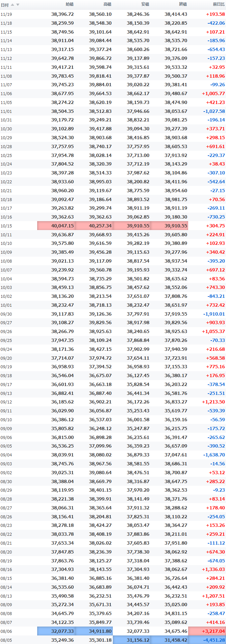226x644 pixels.
Task: Click the -9.23 change on 08/29
Action: pyautogui.click(x=219, y=490)
